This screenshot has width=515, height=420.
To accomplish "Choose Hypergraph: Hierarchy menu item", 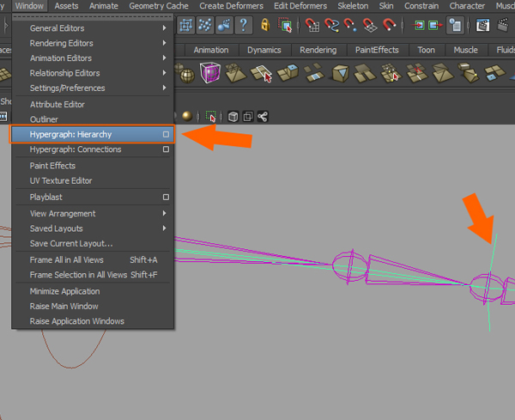I will point(93,134).
